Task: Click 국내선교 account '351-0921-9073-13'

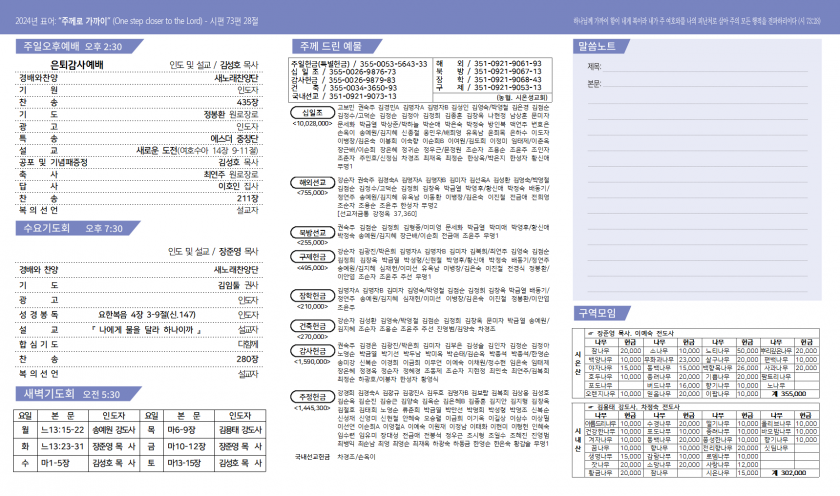Action: point(363,96)
